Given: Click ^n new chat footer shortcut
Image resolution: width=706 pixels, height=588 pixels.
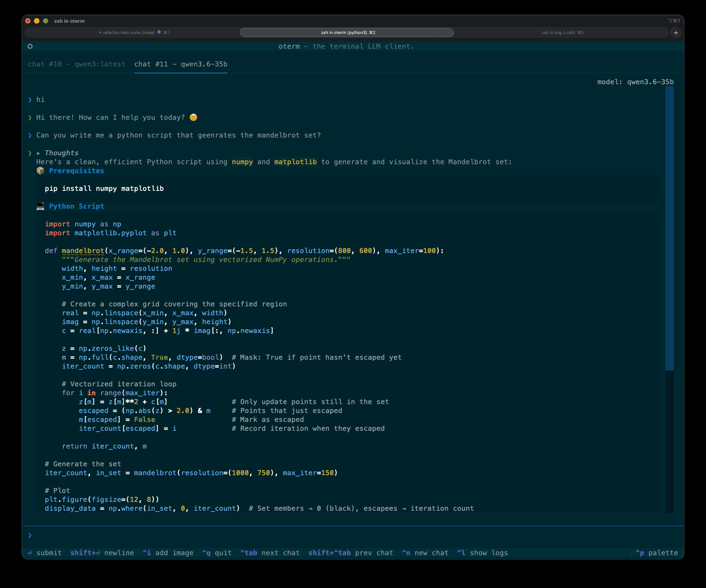Looking at the screenshot, I should pyautogui.click(x=425, y=553).
